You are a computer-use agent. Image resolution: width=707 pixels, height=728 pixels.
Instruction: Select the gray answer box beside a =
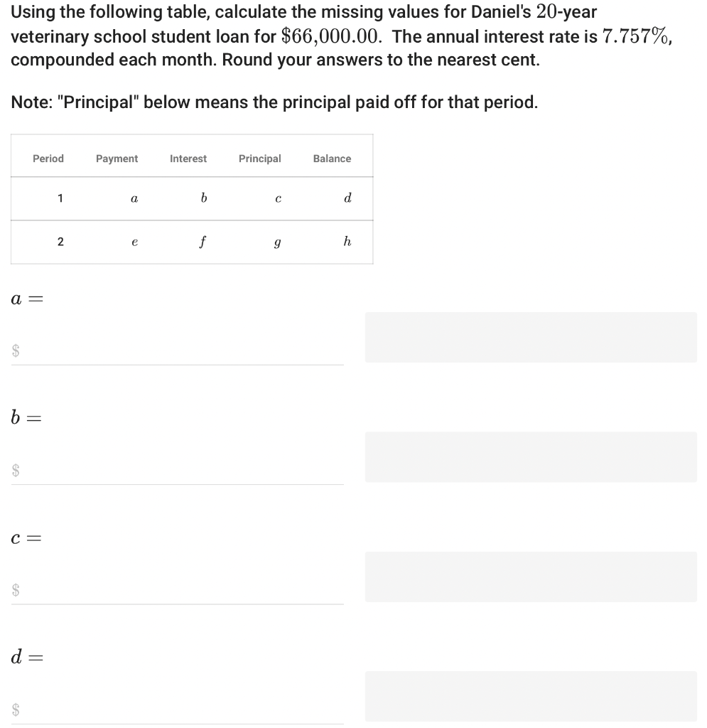(530, 337)
